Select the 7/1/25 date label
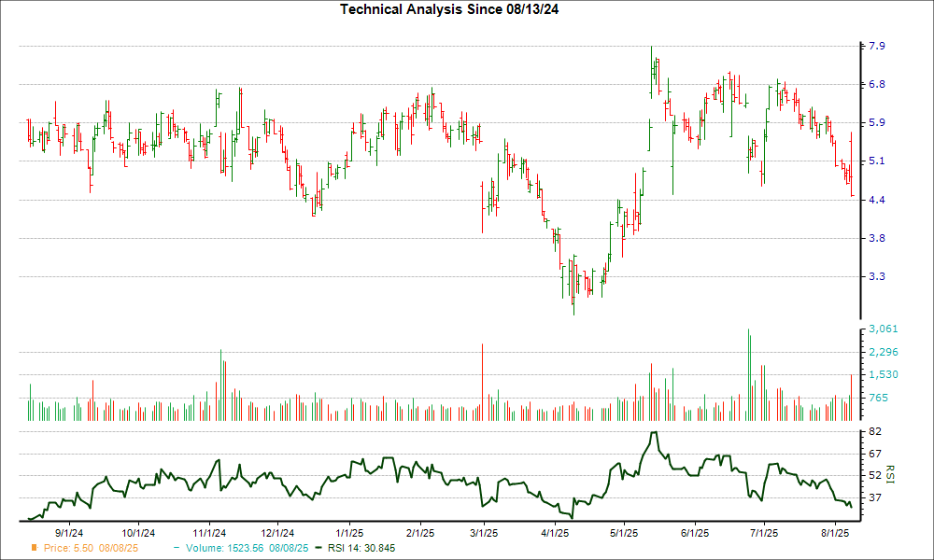The image size is (934, 560). coord(764,533)
